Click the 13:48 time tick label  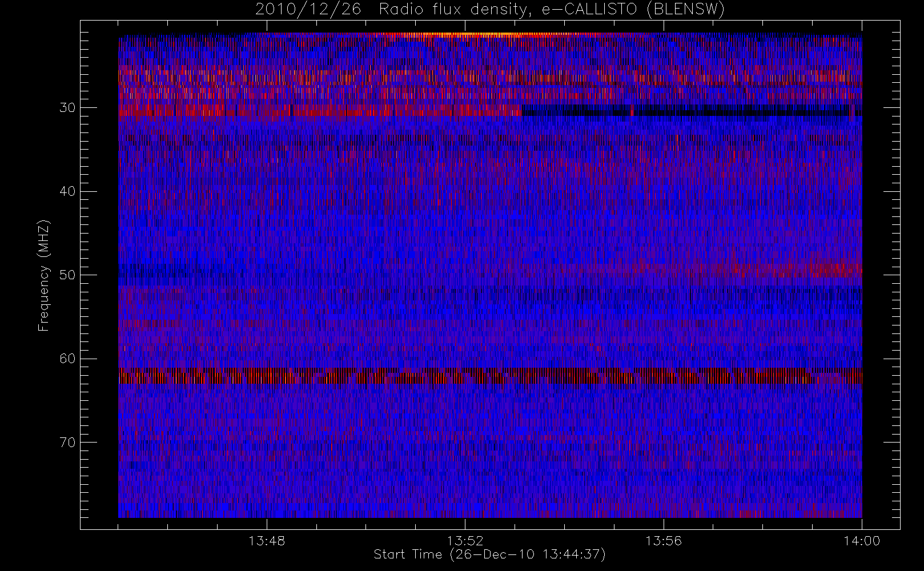[x=267, y=541]
